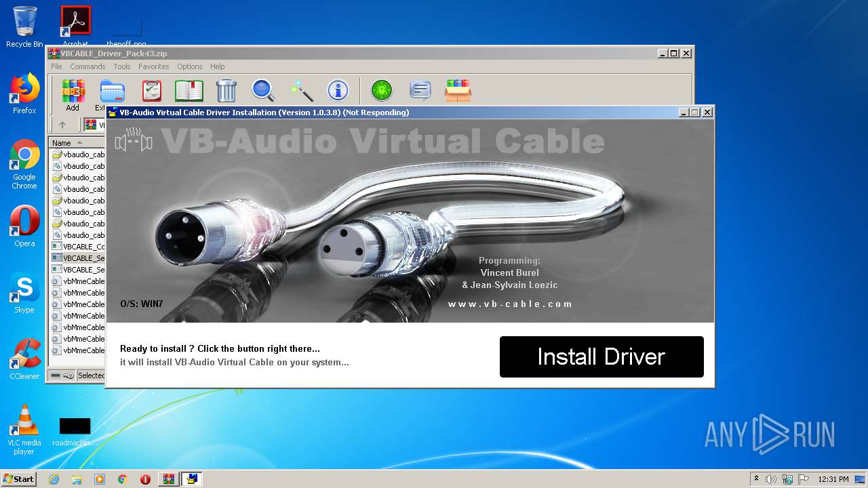Open the www.vb-cable.com link
868x488 pixels.
click(x=510, y=304)
